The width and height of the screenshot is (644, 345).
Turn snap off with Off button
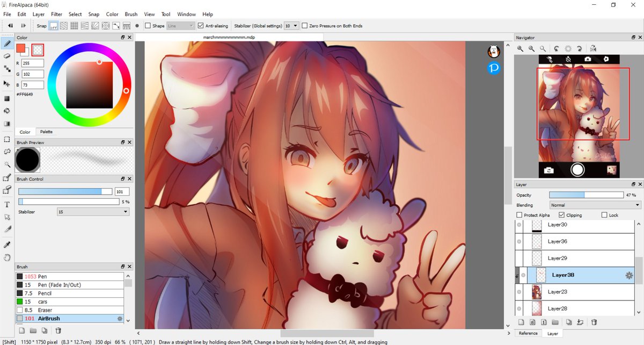[54, 25]
